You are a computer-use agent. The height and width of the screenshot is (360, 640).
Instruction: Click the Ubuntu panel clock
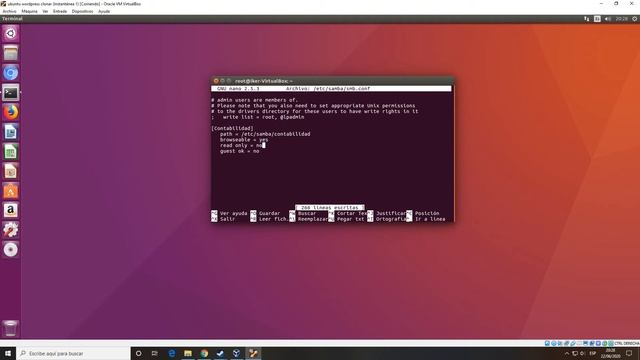click(622, 19)
